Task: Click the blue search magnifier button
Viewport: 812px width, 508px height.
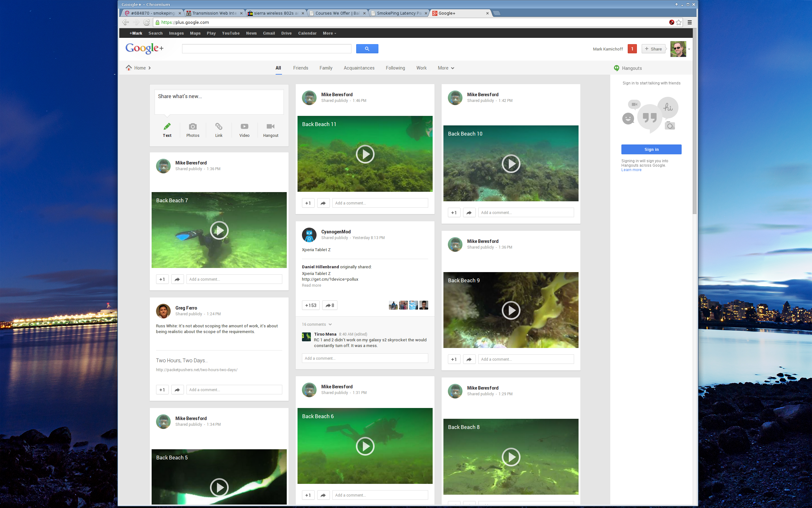Action: pyautogui.click(x=367, y=49)
